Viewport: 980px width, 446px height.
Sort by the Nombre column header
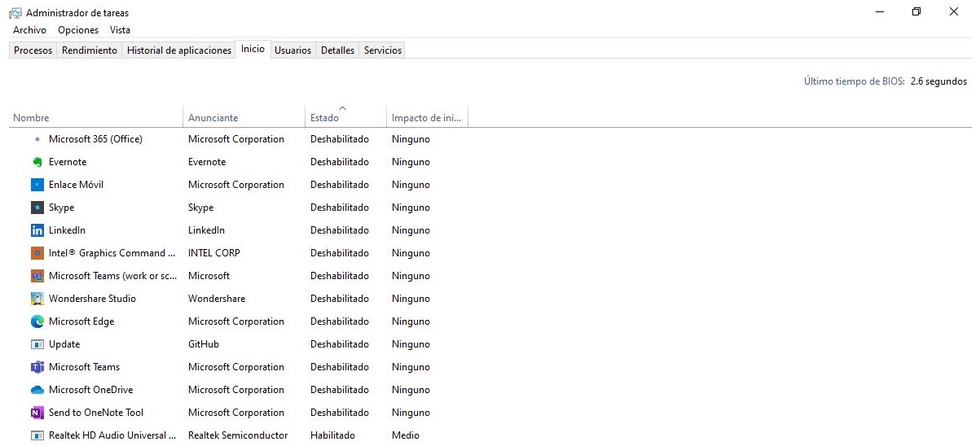pos(96,117)
